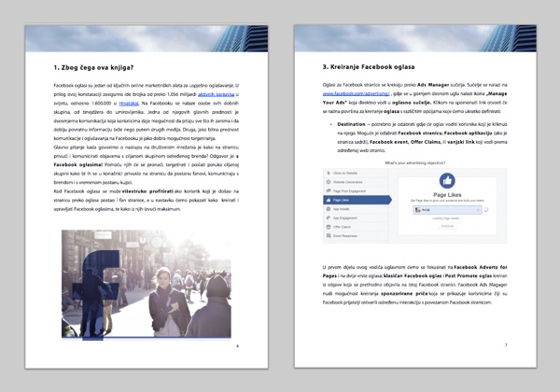Image resolution: width=560 pixels, height=392 pixels.
Task: Click the thumbs-up icon in Page Likes row
Action: click(329, 200)
